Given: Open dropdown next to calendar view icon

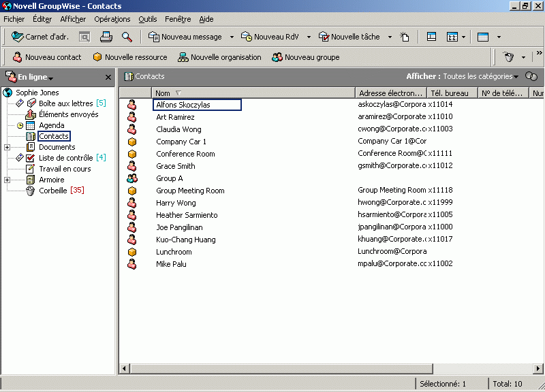Looking at the screenshot, I should (x=464, y=37).
